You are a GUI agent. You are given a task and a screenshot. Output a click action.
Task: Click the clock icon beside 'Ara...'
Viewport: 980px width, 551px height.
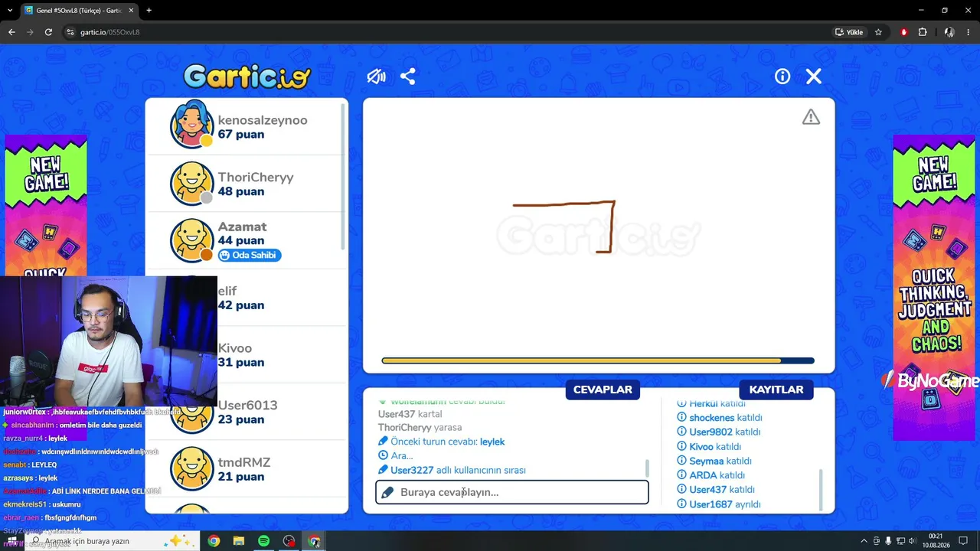click(x=384, y=455)
